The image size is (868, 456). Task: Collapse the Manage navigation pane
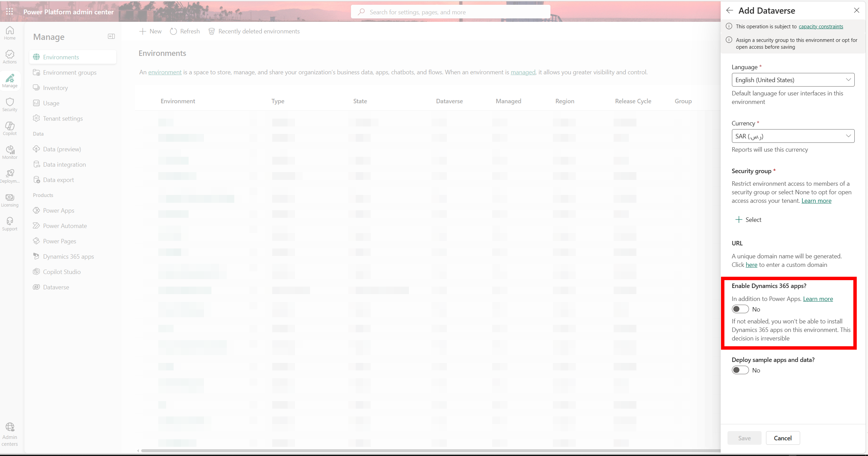[111, 36]
